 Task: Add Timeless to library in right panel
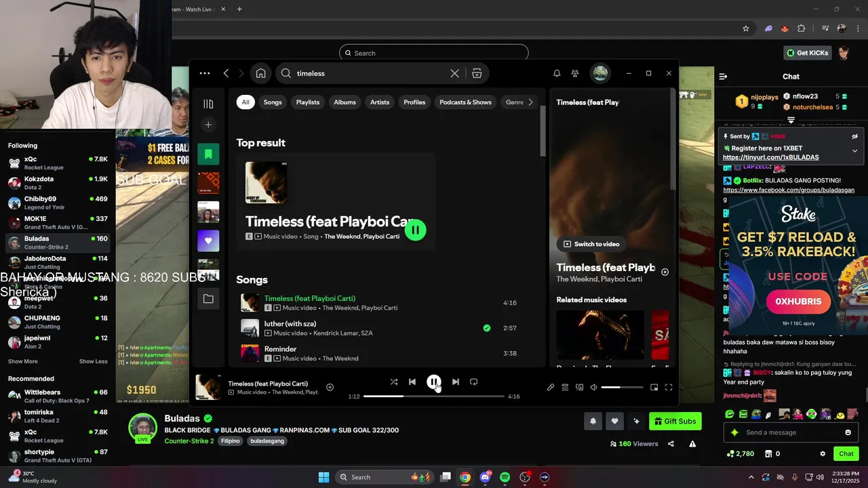tap(665, 272)
